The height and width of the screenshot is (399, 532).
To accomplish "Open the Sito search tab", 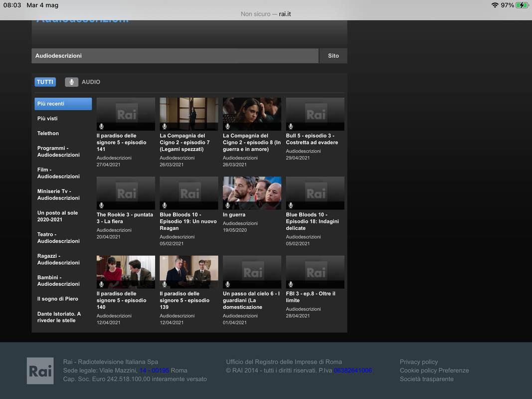I will 333,56.
